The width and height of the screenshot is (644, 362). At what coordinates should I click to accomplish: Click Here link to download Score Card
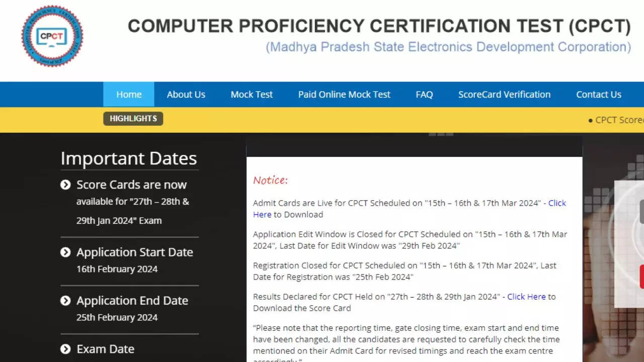(x=526, y=297)
